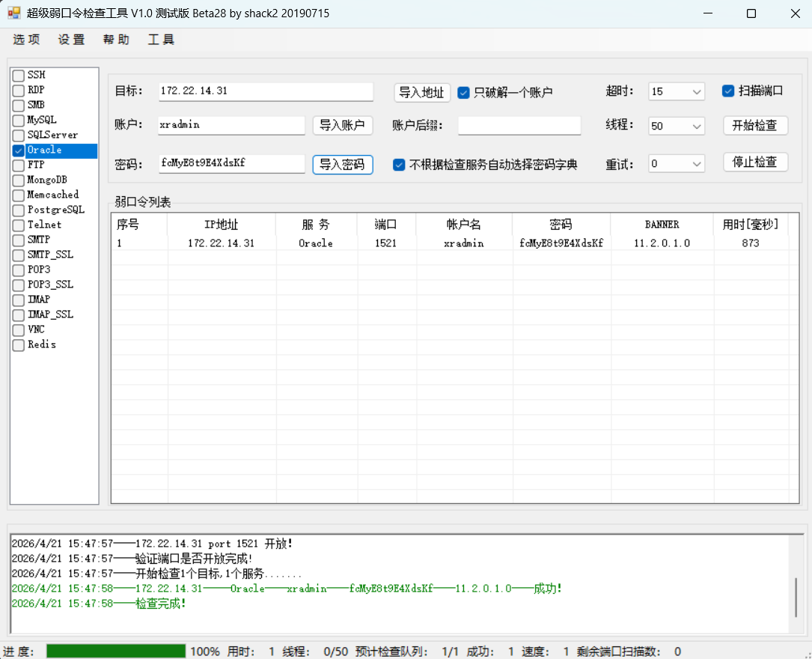Click the 端口 column header

386,225
